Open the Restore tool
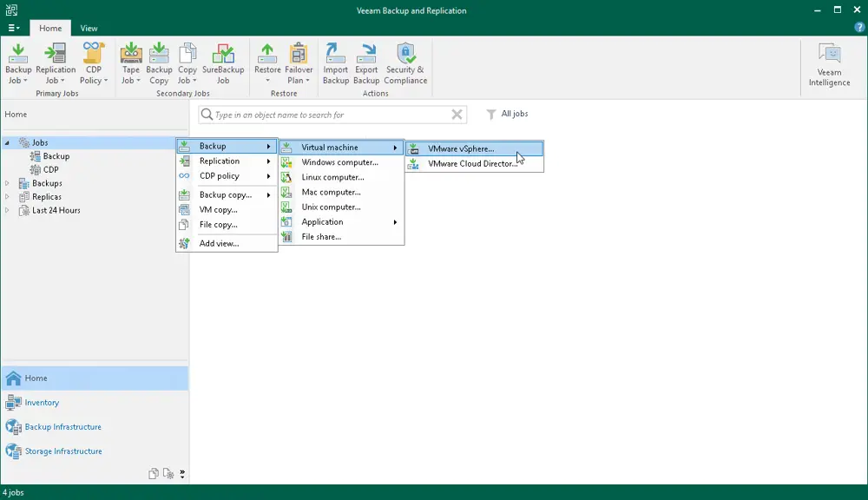868x500 pixels. [267, 62]
